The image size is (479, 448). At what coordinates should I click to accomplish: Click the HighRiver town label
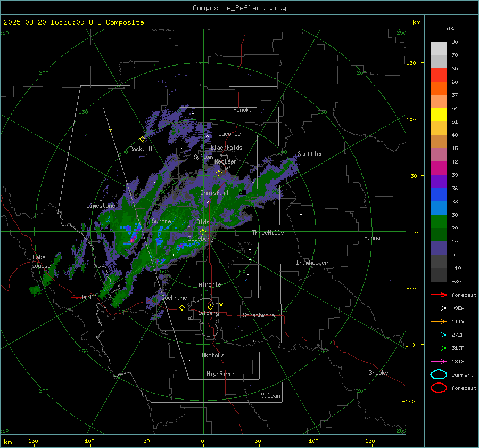[x=221, y=374]
